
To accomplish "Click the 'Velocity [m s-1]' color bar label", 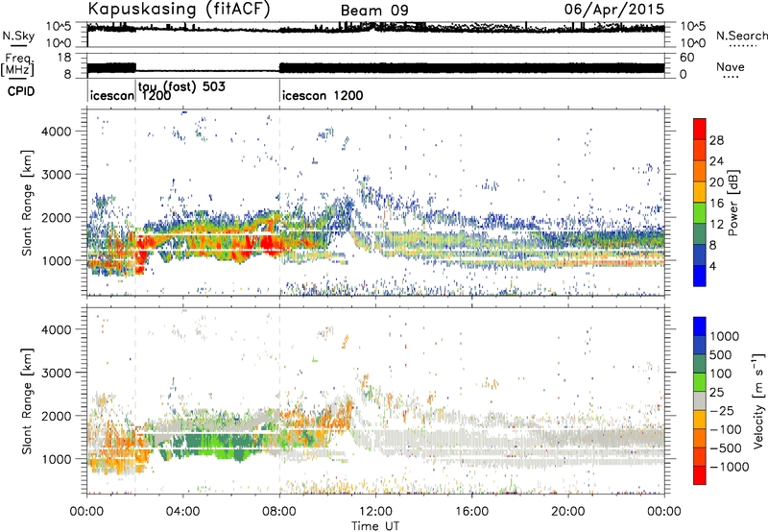I will [x=758, y=400].
